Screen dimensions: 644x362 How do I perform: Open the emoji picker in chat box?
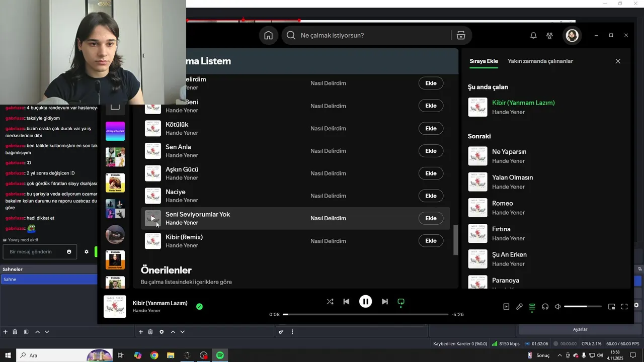click(69, 252)
